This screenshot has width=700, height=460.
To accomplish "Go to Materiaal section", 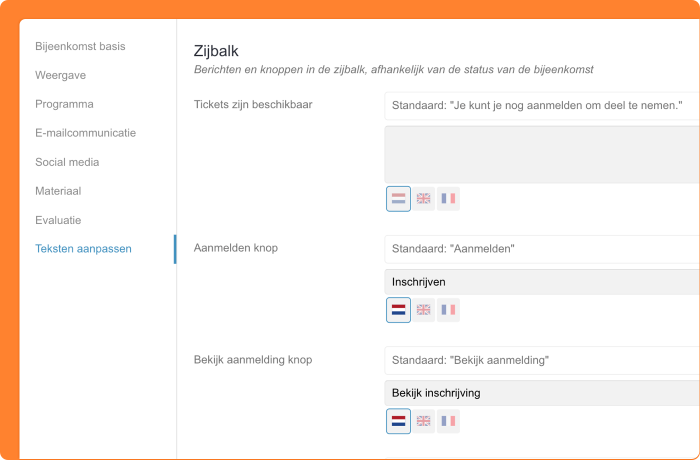I will [58, 191].
